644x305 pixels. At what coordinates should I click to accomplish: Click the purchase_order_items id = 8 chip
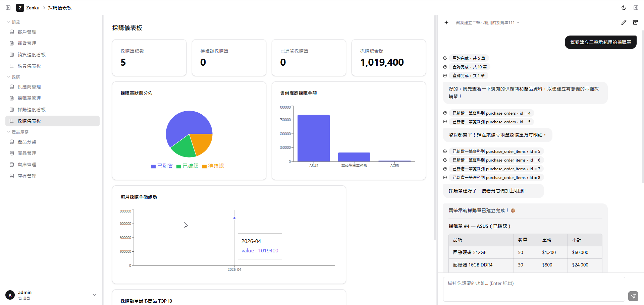coord(496,177)
